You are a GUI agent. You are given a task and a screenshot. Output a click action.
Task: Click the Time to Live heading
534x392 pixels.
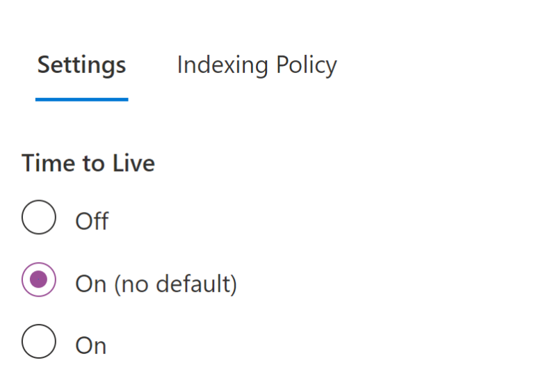(88, 163)
